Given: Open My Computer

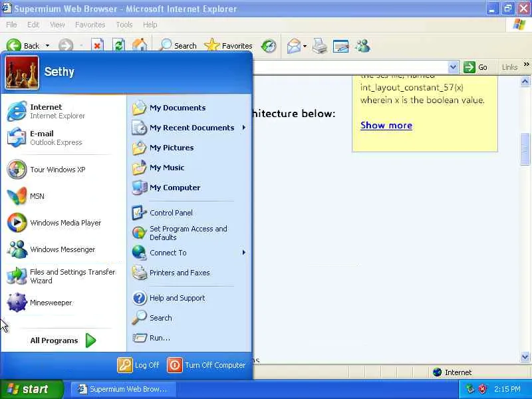Looking at the screenshot, I should click(189, 188).
